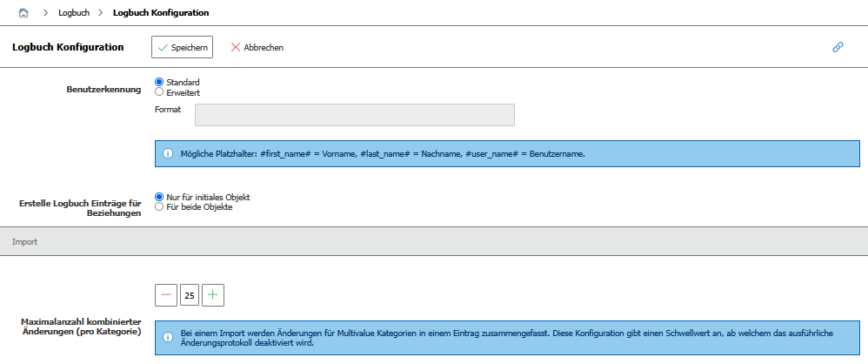868x364 pixels.
Task: Click the Format text field
Action: tap(355, 115)
